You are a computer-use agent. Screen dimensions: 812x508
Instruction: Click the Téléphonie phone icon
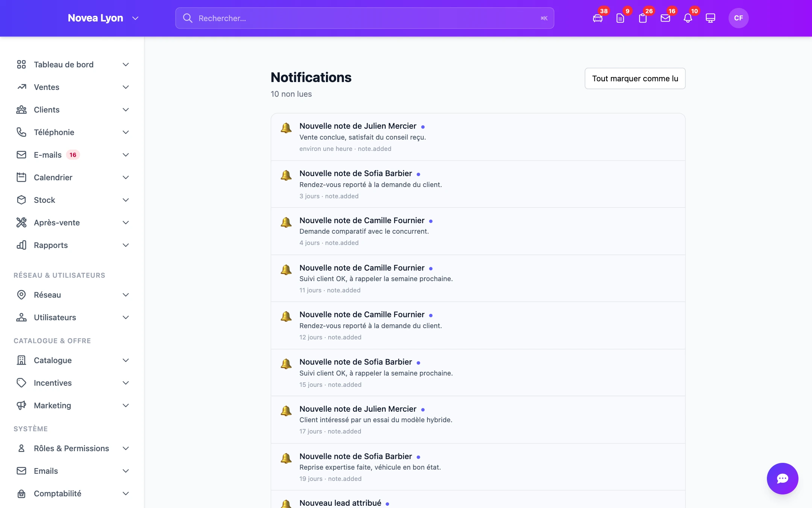tap(21, 132)
